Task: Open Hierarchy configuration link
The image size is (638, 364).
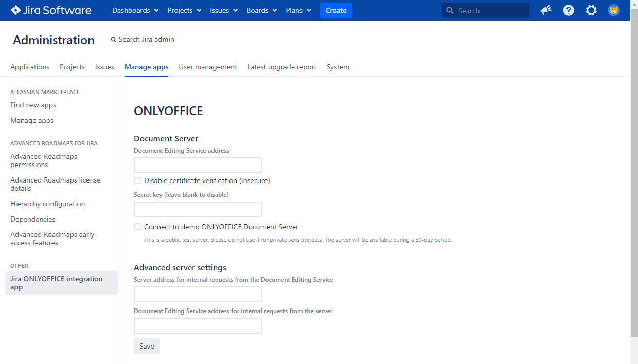Action: coord(48,204)
